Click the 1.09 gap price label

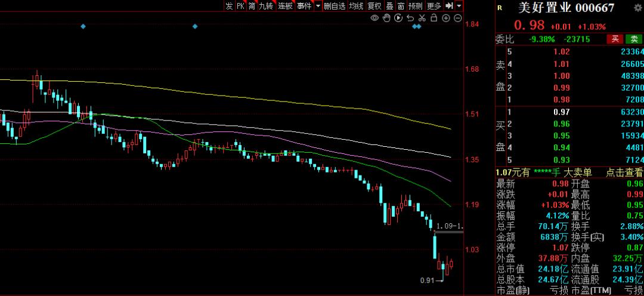(450, 226)
